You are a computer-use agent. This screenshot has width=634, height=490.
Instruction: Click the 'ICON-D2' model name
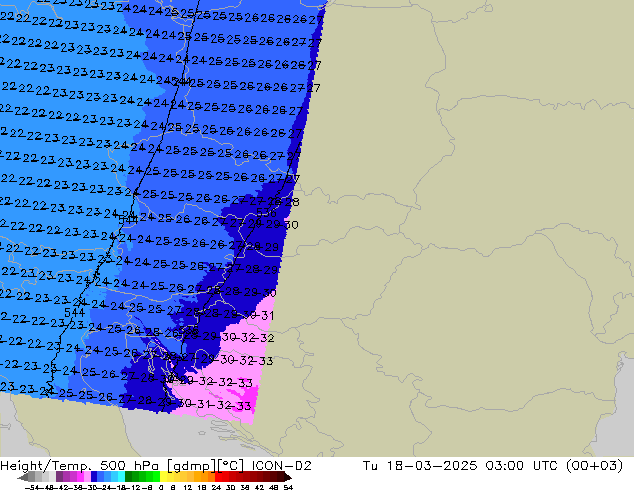pyautogui.click(x=282, y=466)
